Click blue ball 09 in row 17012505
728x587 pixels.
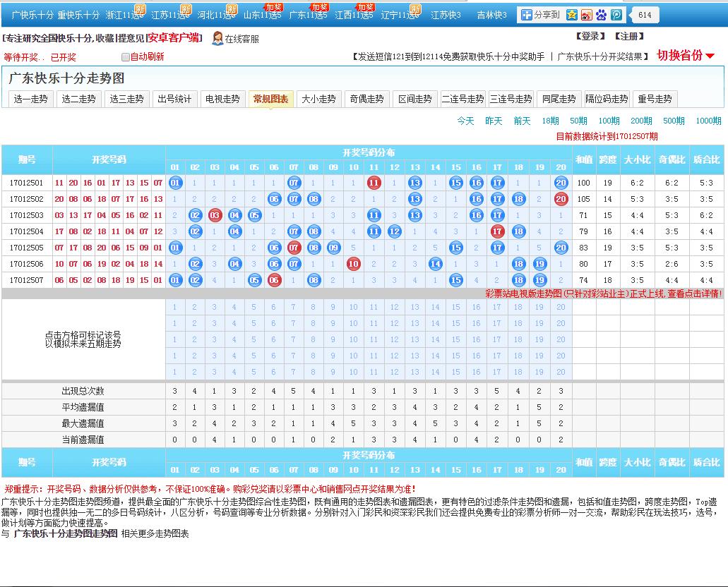pyautogui.click(x=333, y=248)
